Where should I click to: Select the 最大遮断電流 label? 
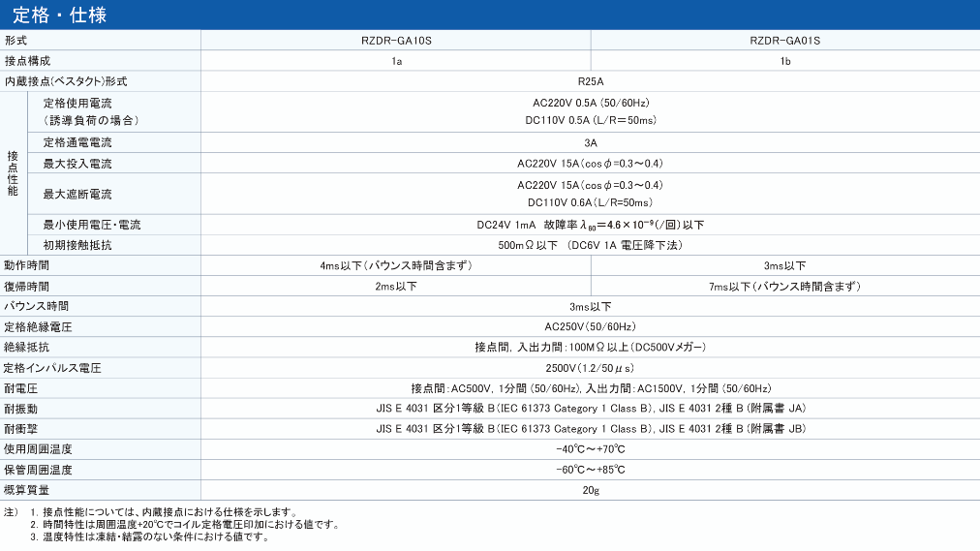pyautogui.click(x=77, y=195)
